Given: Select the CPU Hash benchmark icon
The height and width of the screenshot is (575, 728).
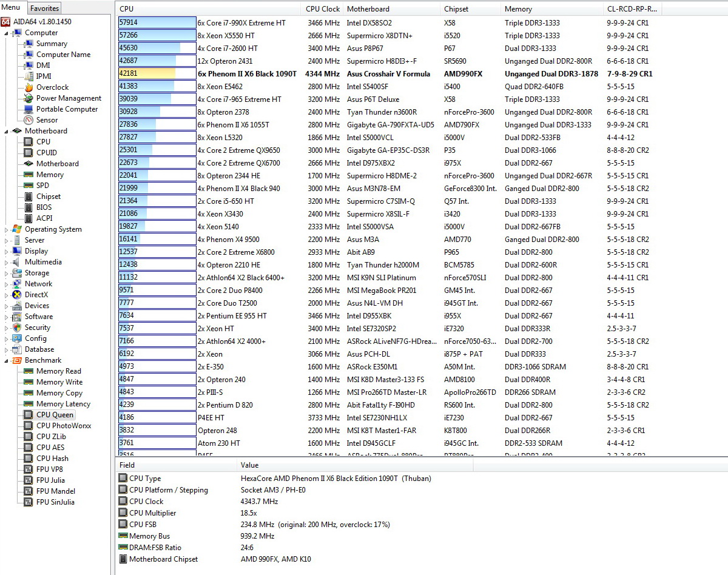Looking at the screenshot, I should point(29,459).
